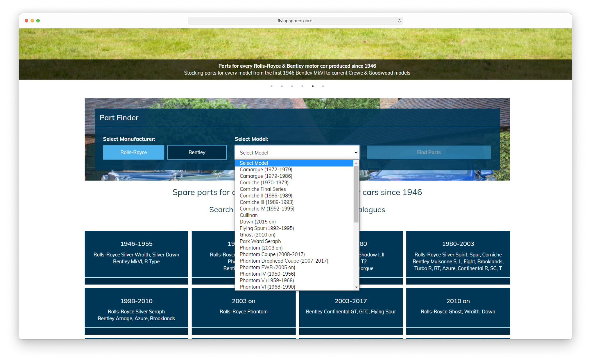Go to the second carousel slide dot
The height and width of the screenshot is (364, 591).
point(282,86)
